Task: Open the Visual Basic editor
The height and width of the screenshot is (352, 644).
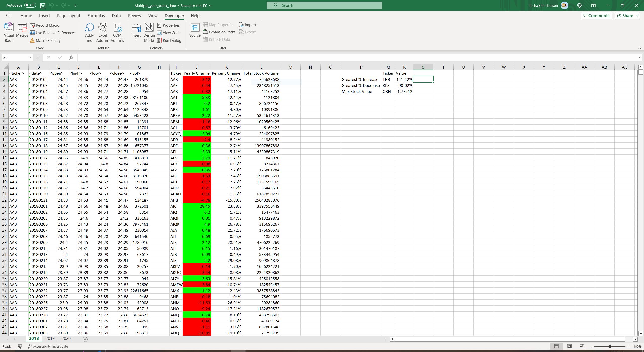Action: [x=9, y=32]
